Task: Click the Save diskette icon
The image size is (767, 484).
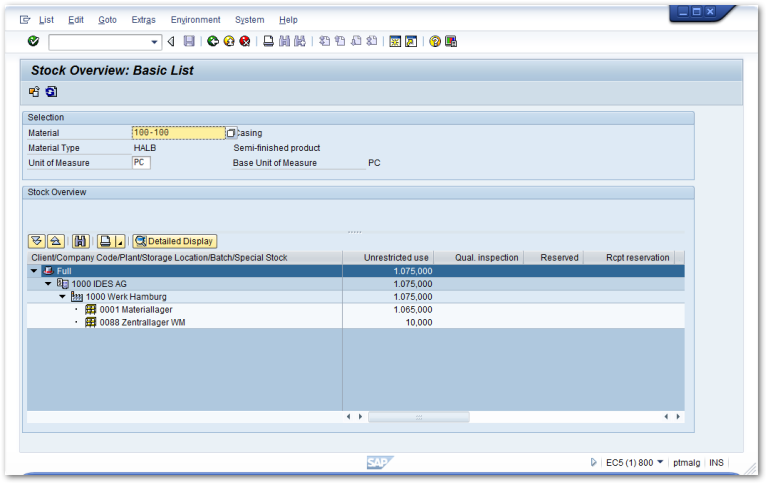Action: click(189, 41)
